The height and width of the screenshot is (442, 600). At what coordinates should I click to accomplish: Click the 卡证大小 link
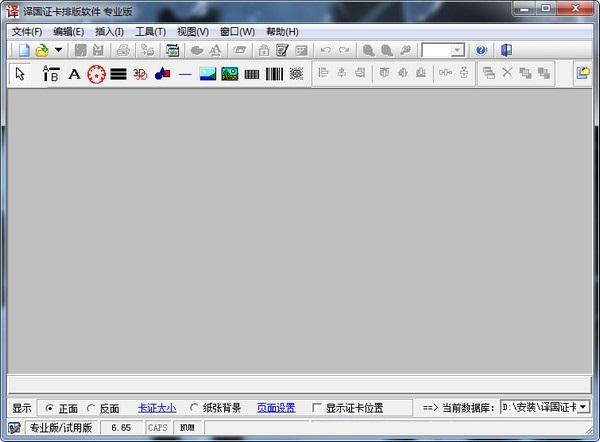(156, 408)
